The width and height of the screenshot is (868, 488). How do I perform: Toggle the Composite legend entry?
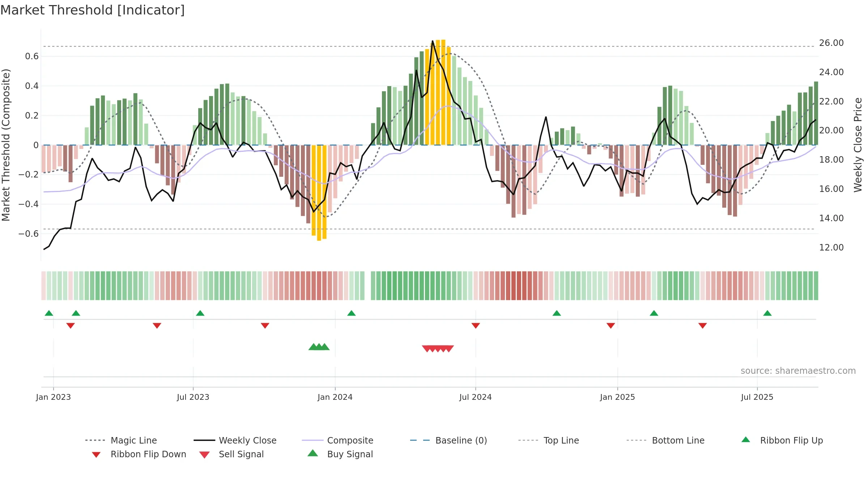coord(337,440)
